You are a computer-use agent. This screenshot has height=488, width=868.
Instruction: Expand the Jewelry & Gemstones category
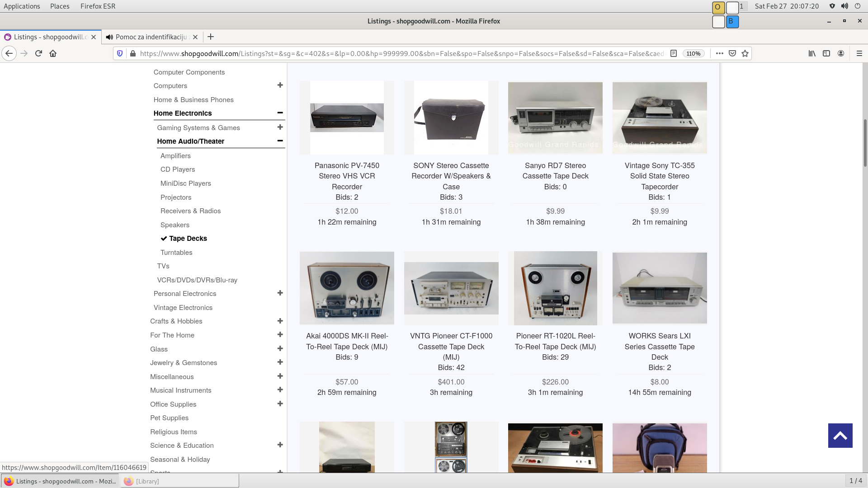280,362
